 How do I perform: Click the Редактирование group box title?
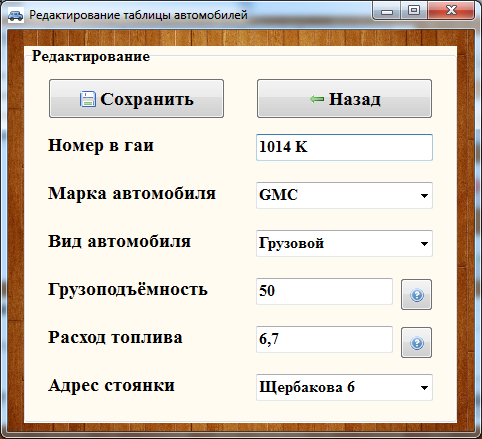pos(91,56)
